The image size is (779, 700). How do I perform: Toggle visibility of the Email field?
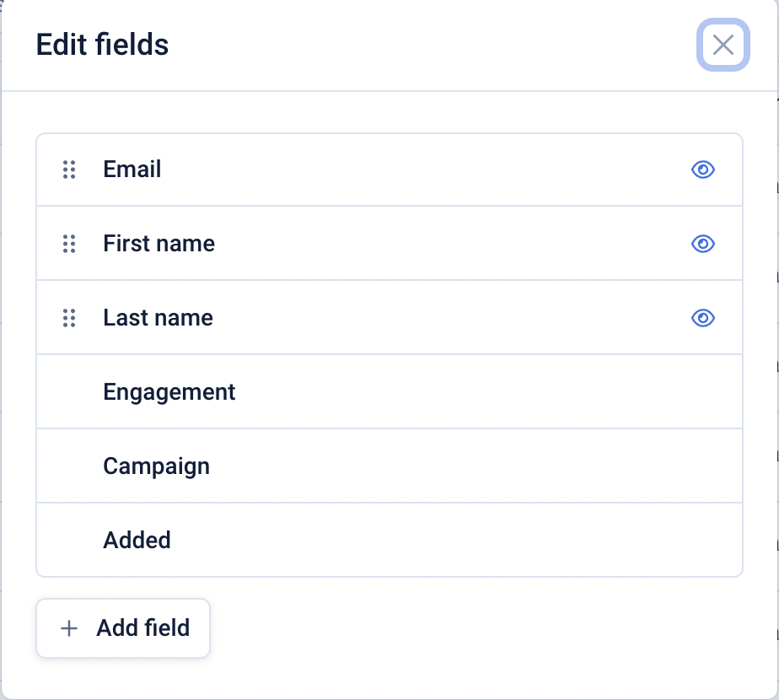pos(702,169)
